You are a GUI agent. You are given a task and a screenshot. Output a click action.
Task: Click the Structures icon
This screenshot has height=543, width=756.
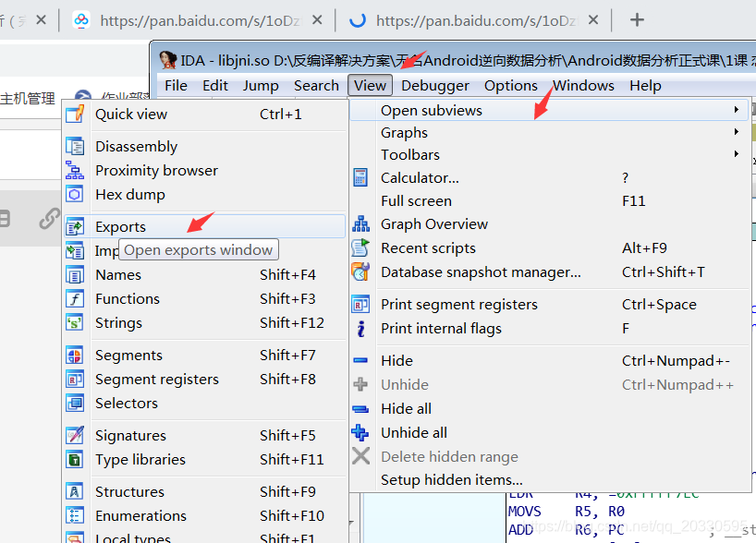coord(75,491)
